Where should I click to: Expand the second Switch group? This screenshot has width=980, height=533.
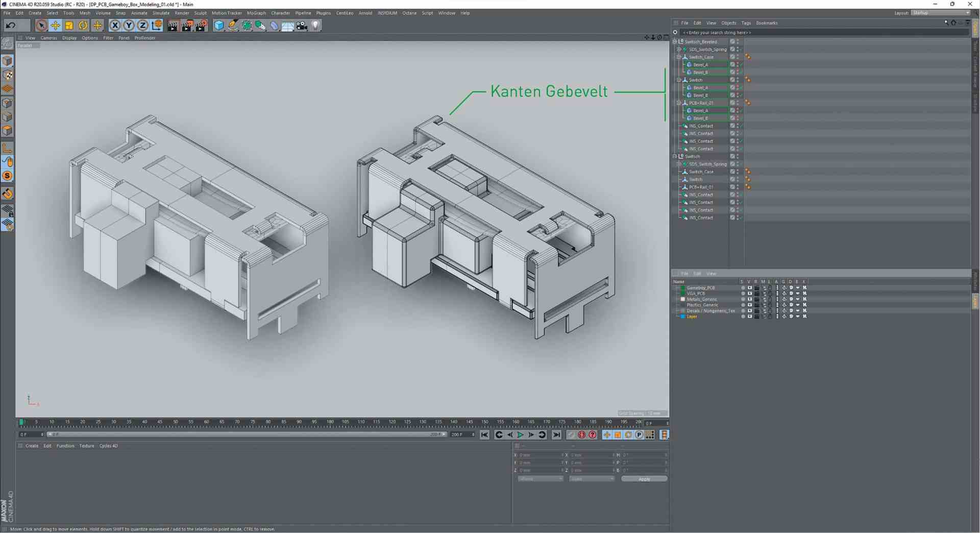[675, 156]
